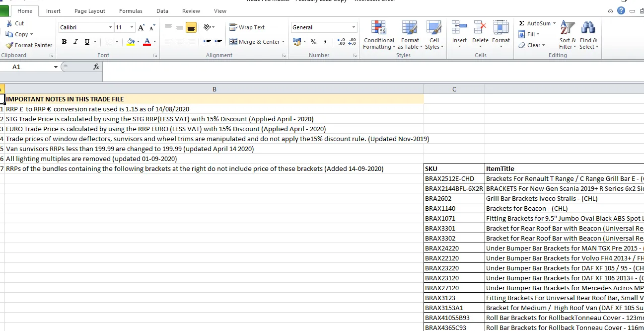The image size is (644, 331).
Task: Open Sort & Filter menu
Action: [568, 35]
